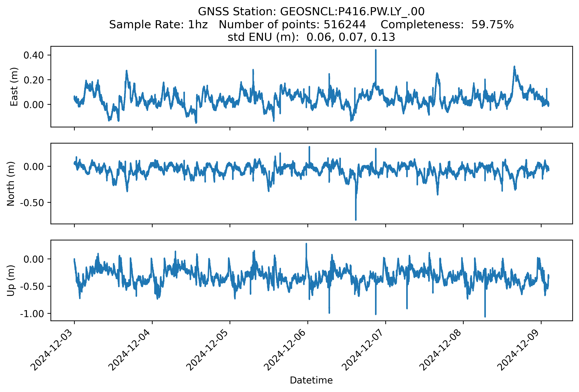Click the North (m) axis label
Image resolution: width=579 pixels, height=392 pixels.
click(11, 184)
